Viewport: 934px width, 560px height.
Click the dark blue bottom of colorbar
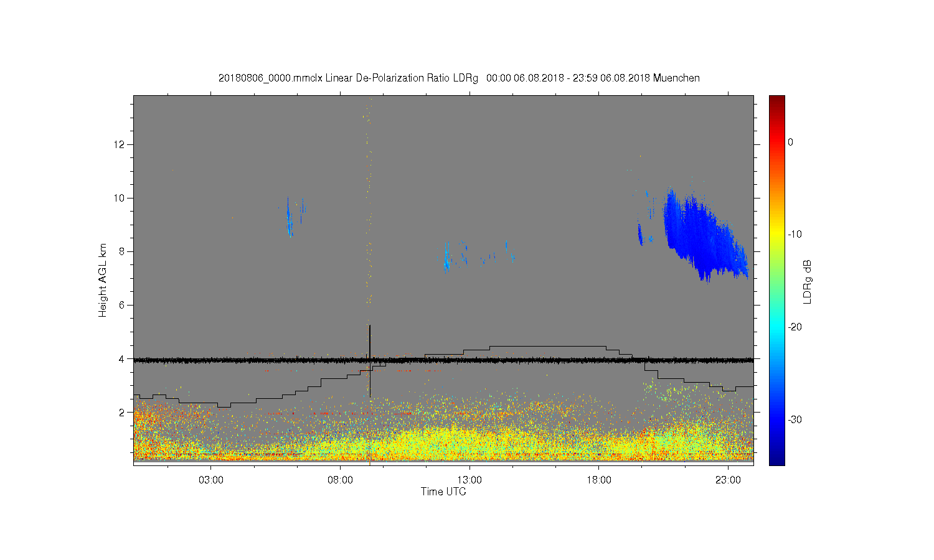[x=776, y=459]
